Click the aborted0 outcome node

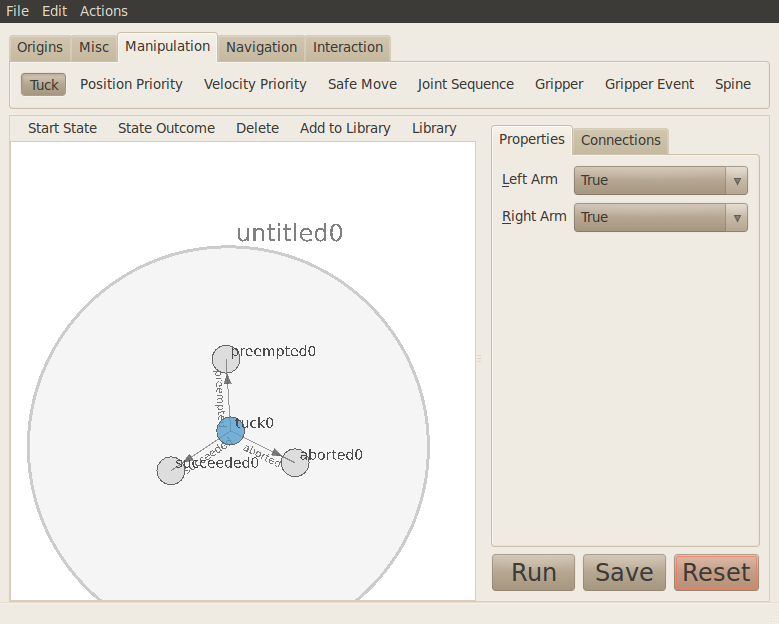pyautogui.click(x=294, y=463)
